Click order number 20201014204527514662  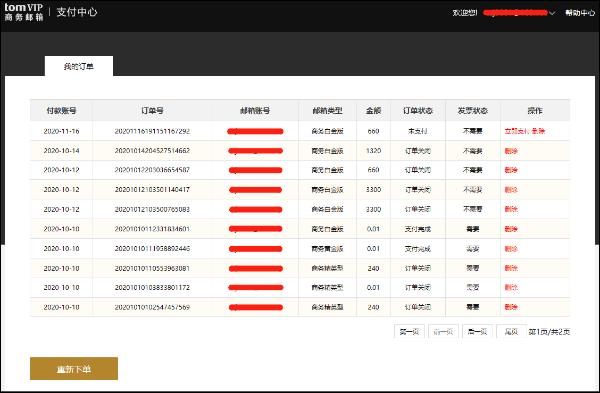[152, 151]
